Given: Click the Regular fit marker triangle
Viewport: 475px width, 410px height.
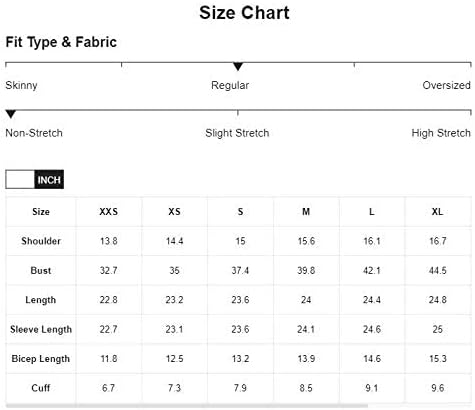Looking at the screenshot, I should click(238, 66).
